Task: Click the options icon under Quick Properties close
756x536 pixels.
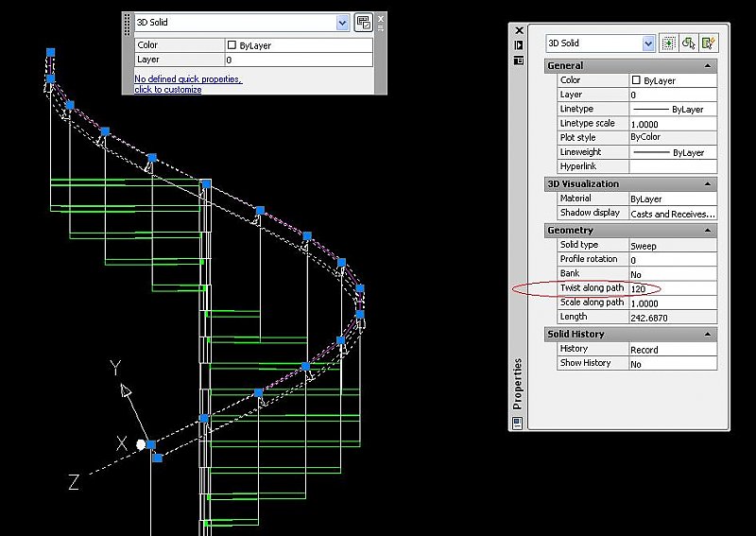Action: tap(381, 28)
